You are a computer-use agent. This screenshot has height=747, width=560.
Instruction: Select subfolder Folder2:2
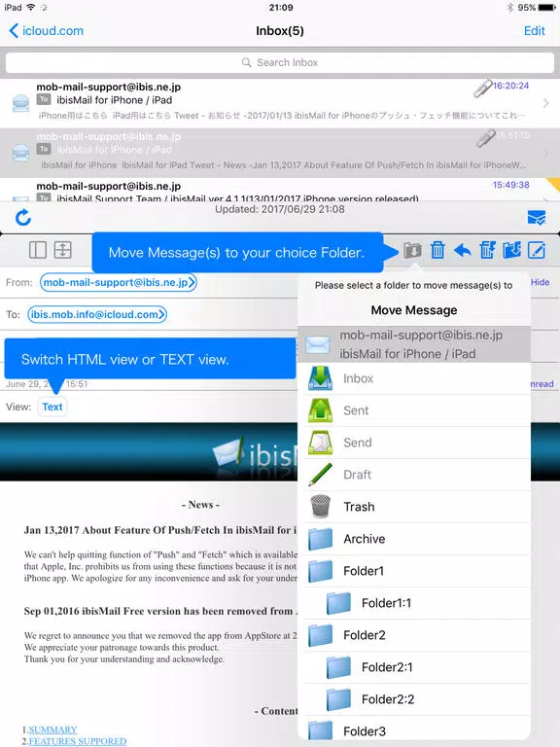point(414,699)
